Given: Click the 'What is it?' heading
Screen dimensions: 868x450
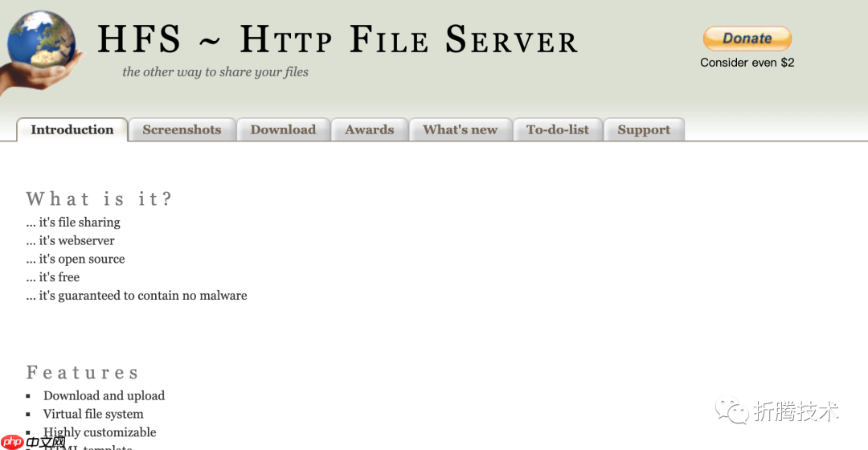Looking at the screenshot, I should pos(99,198).
